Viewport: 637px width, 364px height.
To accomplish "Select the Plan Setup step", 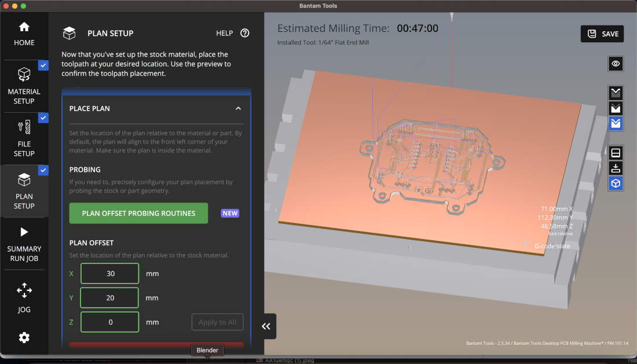I will 24,191.
